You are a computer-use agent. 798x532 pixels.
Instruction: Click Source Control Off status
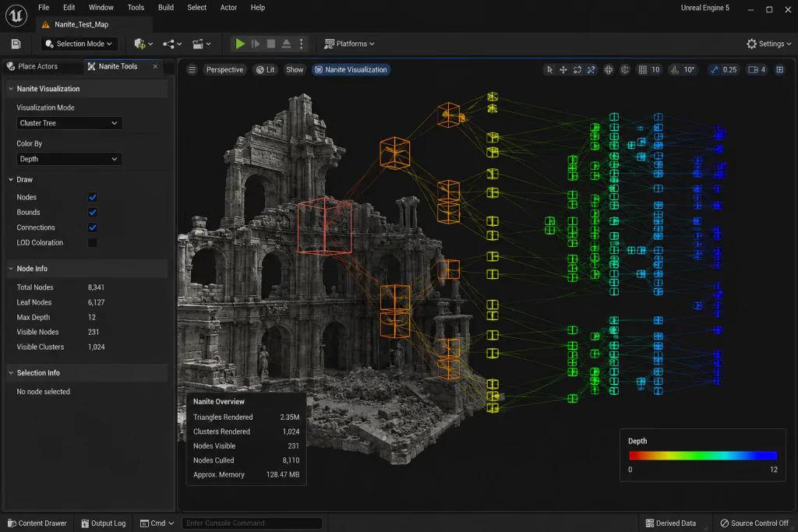click(x=754, y=523)
